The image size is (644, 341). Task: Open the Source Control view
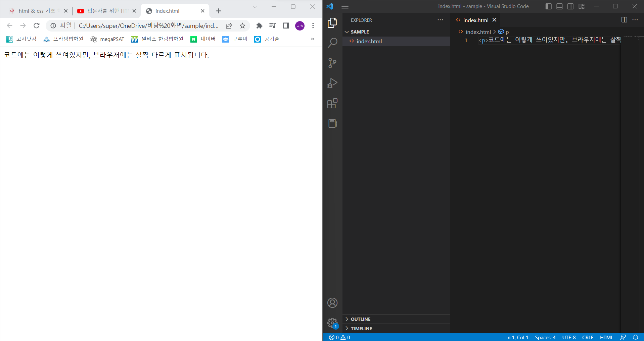tap(332, 63)
